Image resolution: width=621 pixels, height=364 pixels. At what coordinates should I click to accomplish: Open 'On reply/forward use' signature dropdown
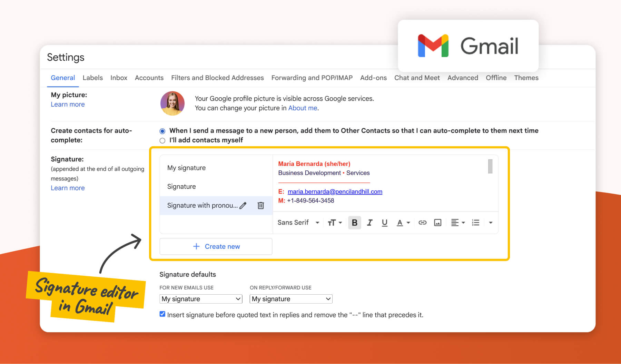click(291, 299)
